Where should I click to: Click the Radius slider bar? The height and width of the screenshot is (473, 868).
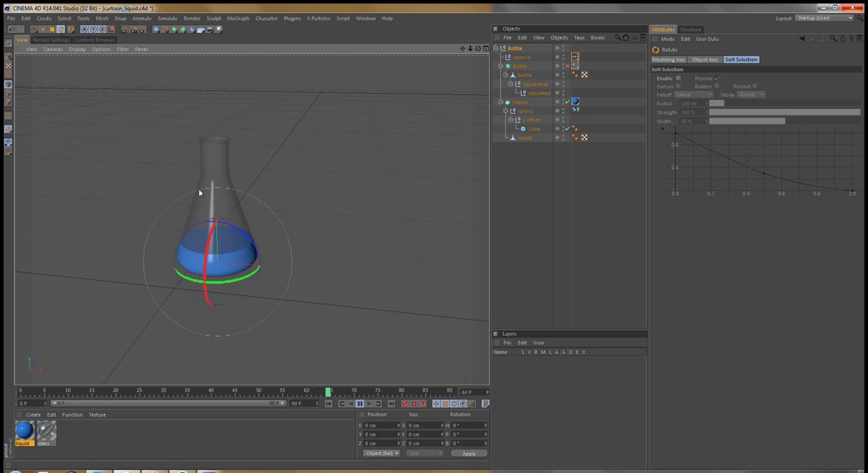(784, 103)
